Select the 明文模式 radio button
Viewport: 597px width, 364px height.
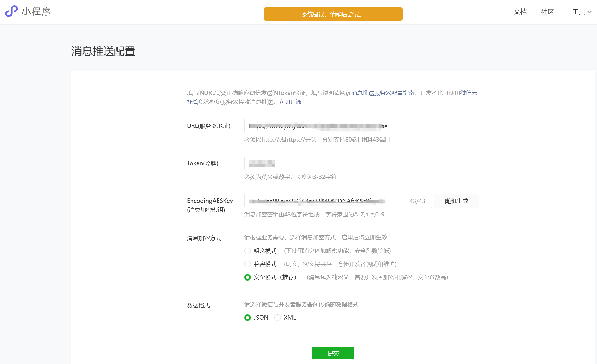click(x=248, y=251)
